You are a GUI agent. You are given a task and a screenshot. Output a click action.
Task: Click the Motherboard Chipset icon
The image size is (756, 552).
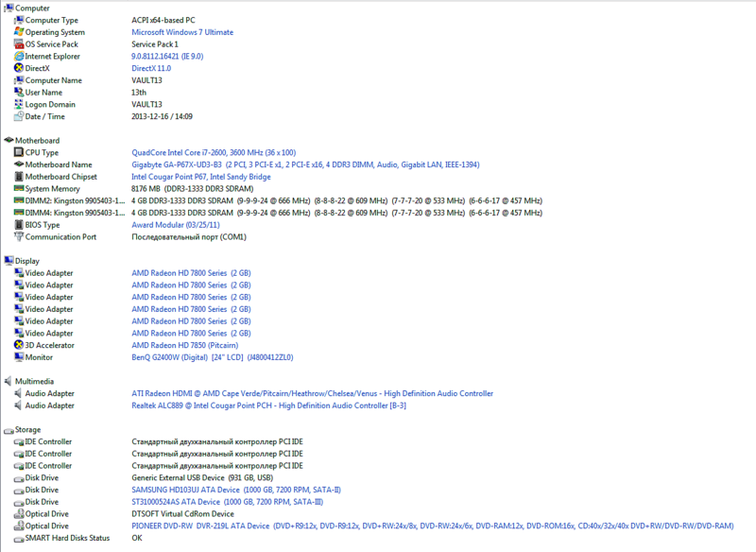tap(19, 177)
